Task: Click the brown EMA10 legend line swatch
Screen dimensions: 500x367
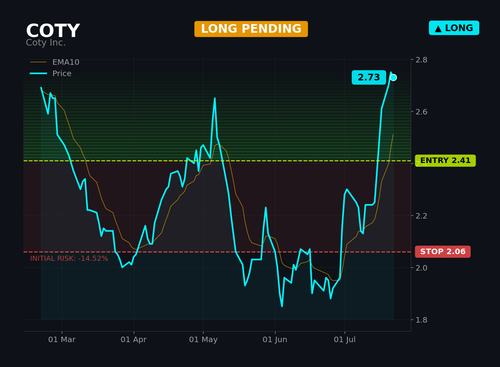Action: (38, 62)
